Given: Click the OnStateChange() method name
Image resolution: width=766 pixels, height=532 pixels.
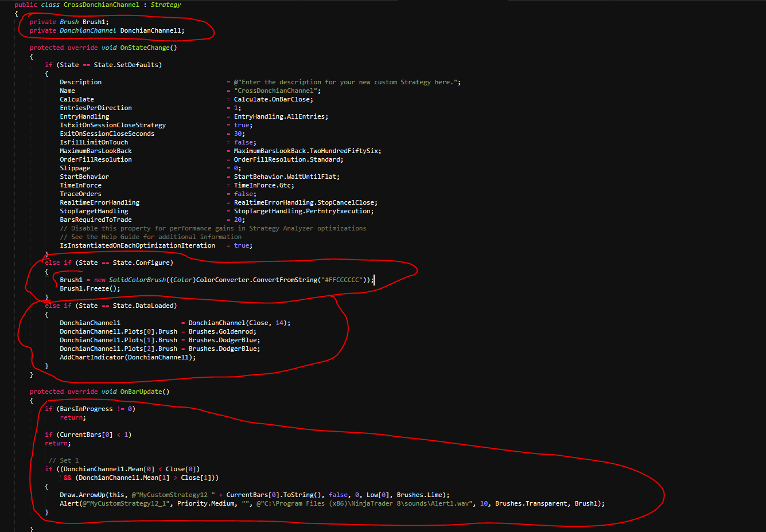Looking at the screenshot, I should (149, 48).
